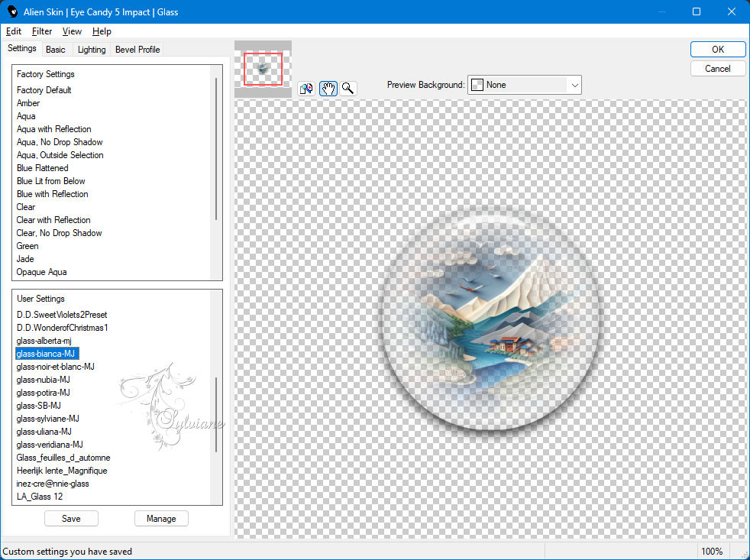
Task: Switch to the Bevel Profile tab
Action: (x=137, y=50)
